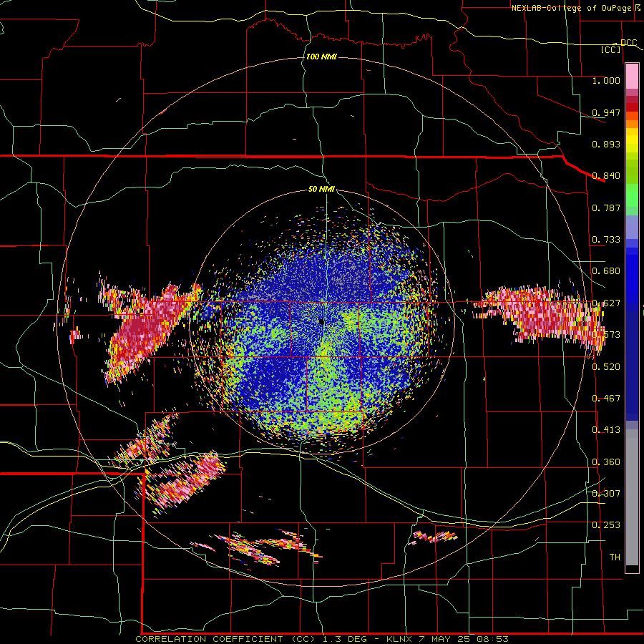Click the KLNX radar identifier text
Viewport: 644px width, 644px height.
click(399, 639)
